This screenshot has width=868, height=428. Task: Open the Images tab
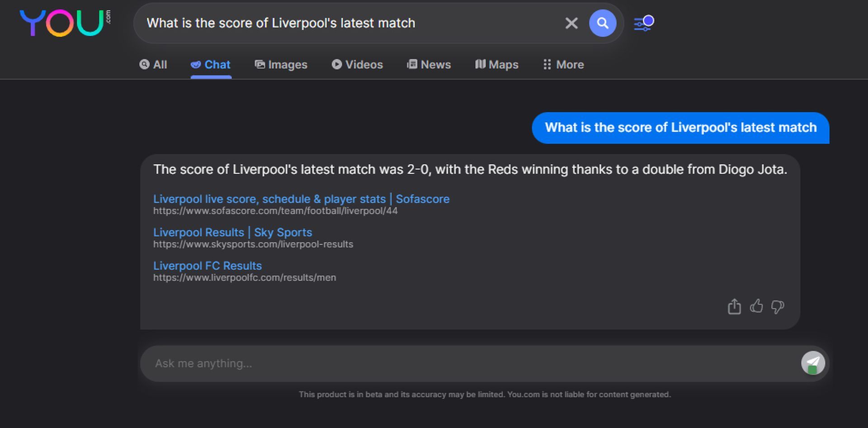[x=281, y=65]
